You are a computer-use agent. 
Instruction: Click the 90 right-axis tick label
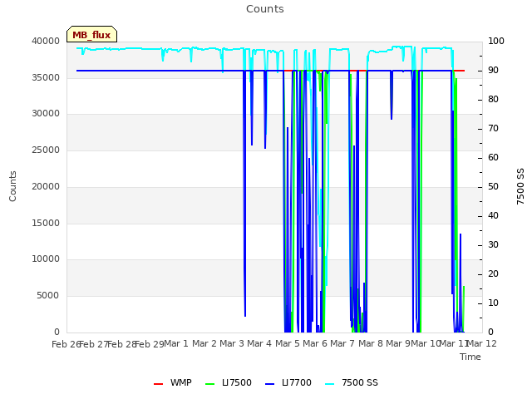coord(493,70)
